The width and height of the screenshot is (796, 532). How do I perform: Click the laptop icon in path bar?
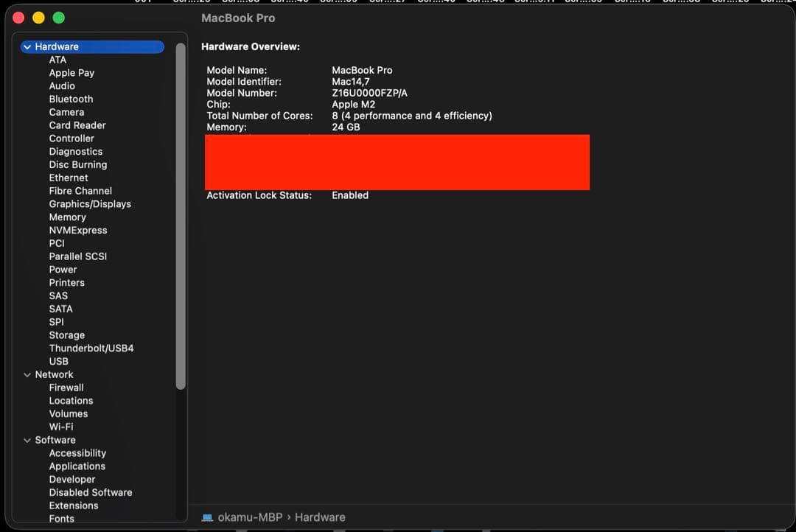point(208,518)
